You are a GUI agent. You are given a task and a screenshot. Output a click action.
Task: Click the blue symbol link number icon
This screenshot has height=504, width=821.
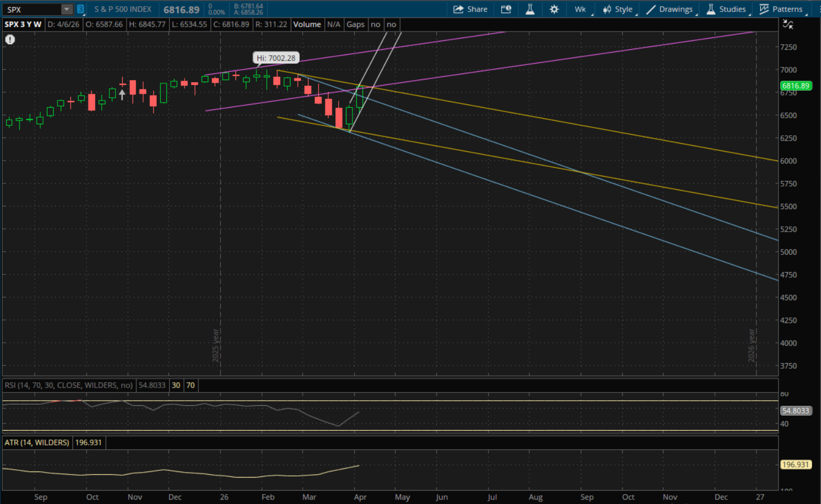pyautogui.click(x=81, y=9)
